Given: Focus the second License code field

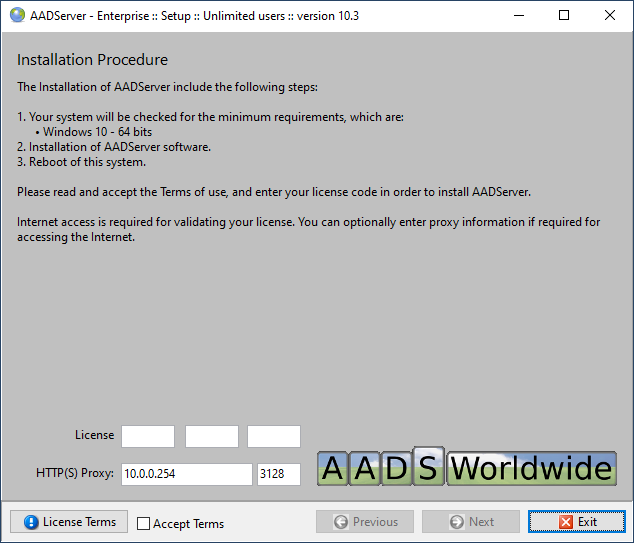Looking at the screenshot, I should [x=212, y=436].
